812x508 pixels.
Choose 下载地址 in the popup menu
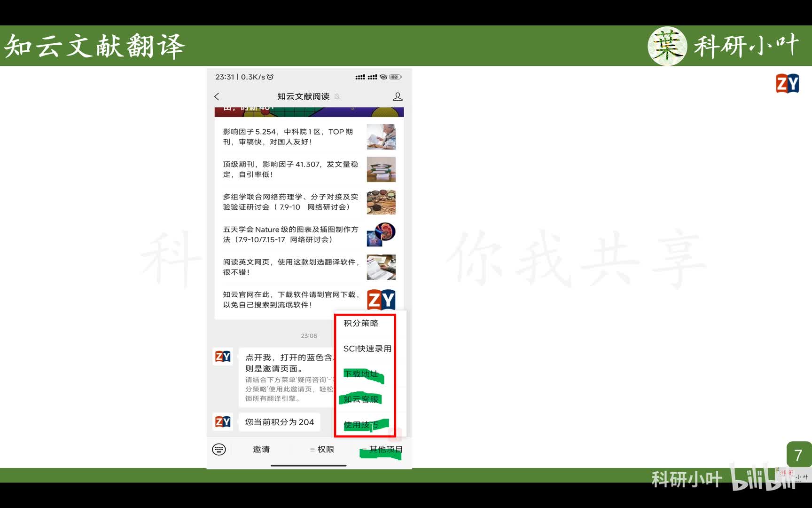point(361,374)
